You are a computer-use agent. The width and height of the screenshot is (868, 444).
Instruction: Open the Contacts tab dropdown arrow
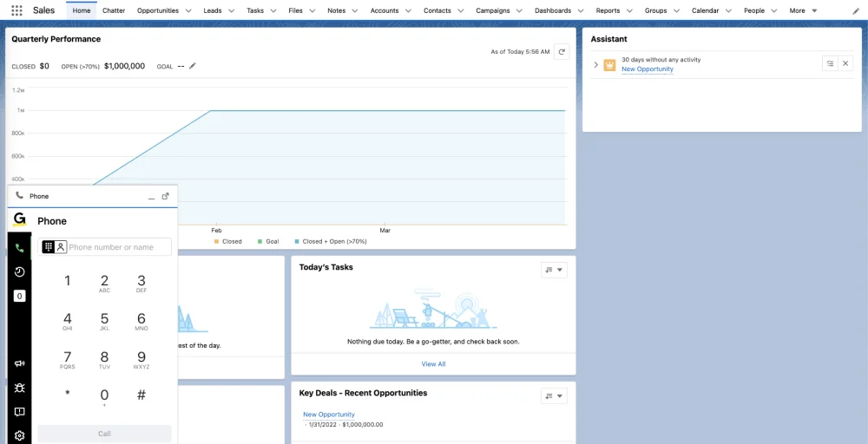tap(461, 10)
